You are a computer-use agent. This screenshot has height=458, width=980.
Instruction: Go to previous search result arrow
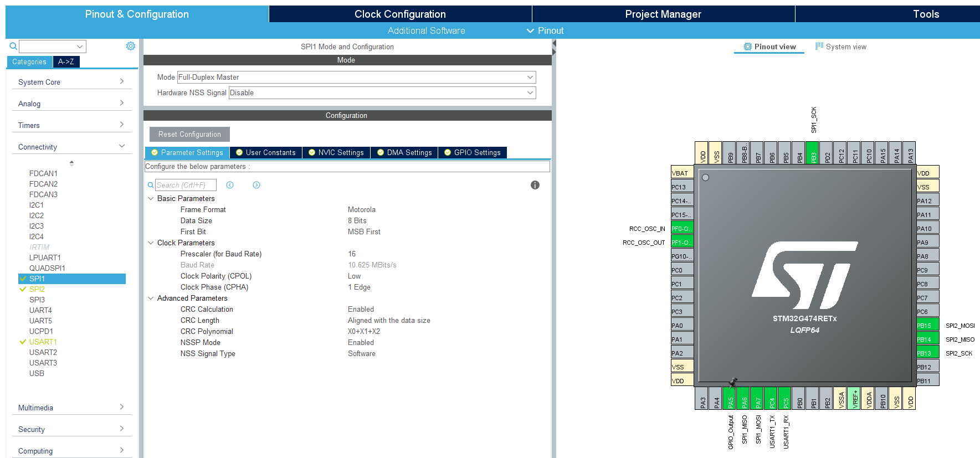tap(230, 185)
